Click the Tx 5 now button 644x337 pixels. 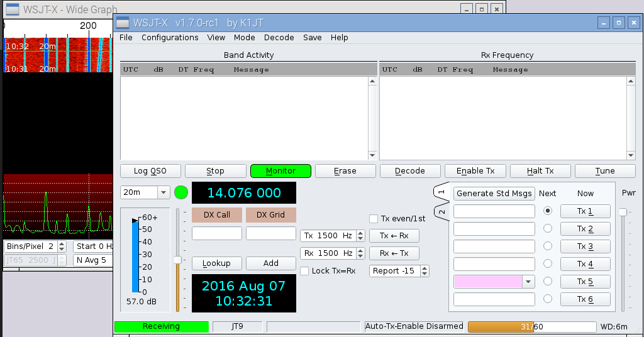click(x=586, y=282)
